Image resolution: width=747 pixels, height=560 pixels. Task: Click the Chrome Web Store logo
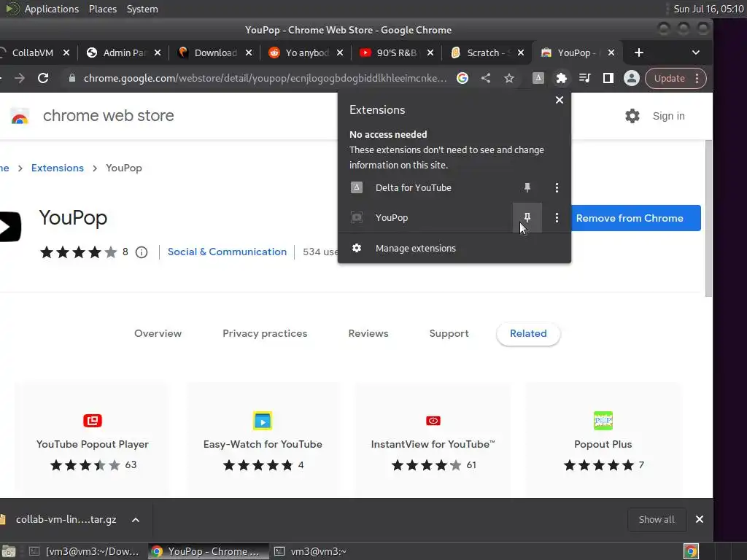coord(20,116)
